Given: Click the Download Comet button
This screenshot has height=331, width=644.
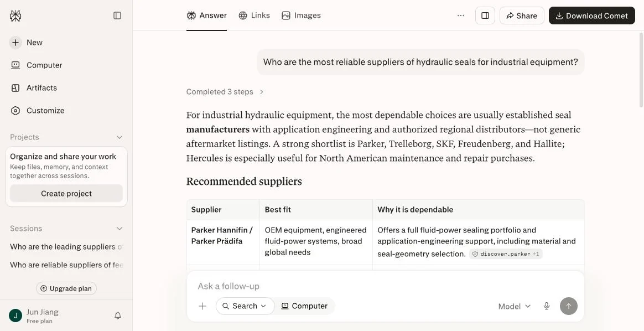Looking at the screenshot, I should coord(592,15).
